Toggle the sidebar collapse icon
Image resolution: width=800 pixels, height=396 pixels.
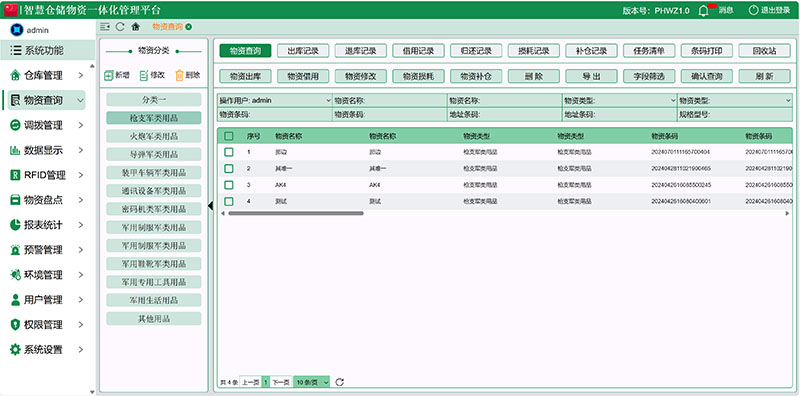105,27
